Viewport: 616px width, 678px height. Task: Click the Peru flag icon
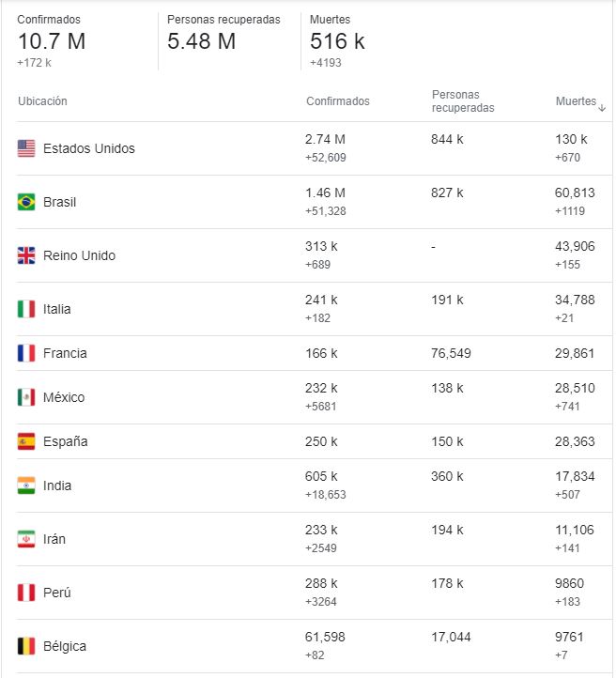(x=26, y=593)
